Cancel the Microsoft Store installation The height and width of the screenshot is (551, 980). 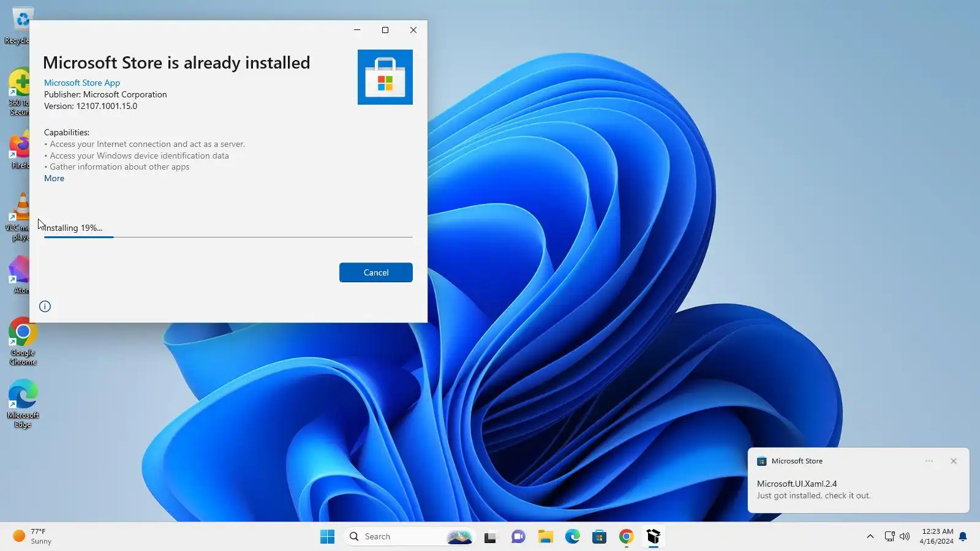pyautogui.click(x=375, y=272)
